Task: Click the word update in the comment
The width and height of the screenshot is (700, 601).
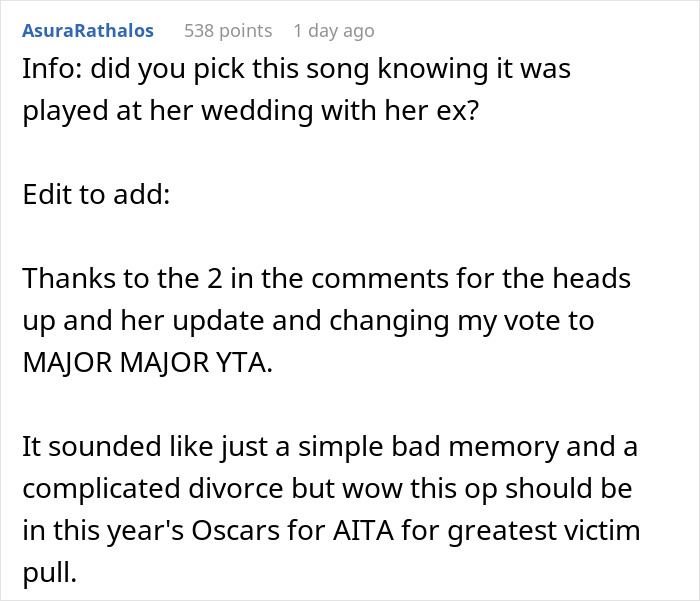Action: pos(218,321)
